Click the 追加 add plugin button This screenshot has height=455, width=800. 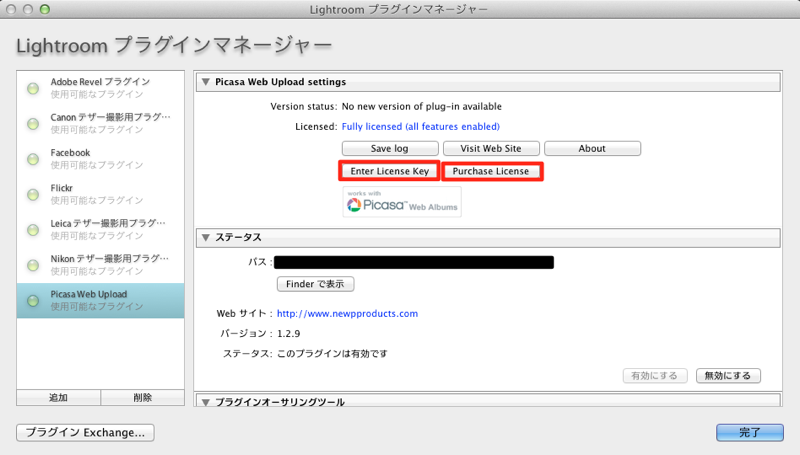58,397
